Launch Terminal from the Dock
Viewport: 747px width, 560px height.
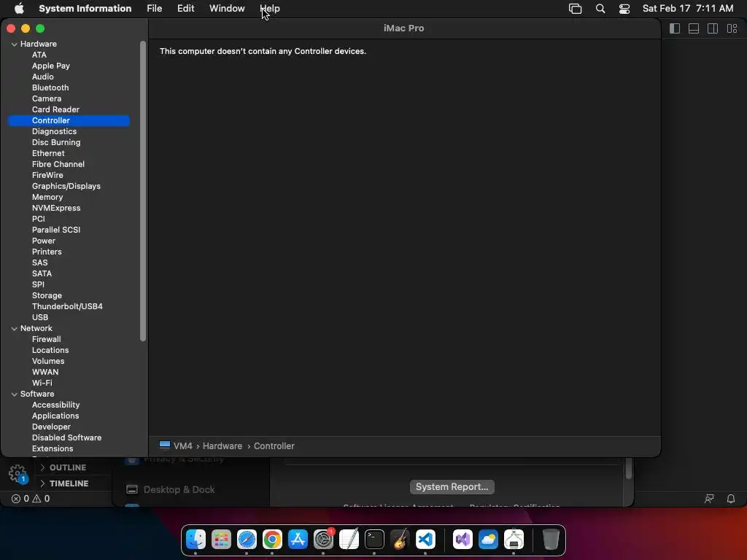coord(374,540)
